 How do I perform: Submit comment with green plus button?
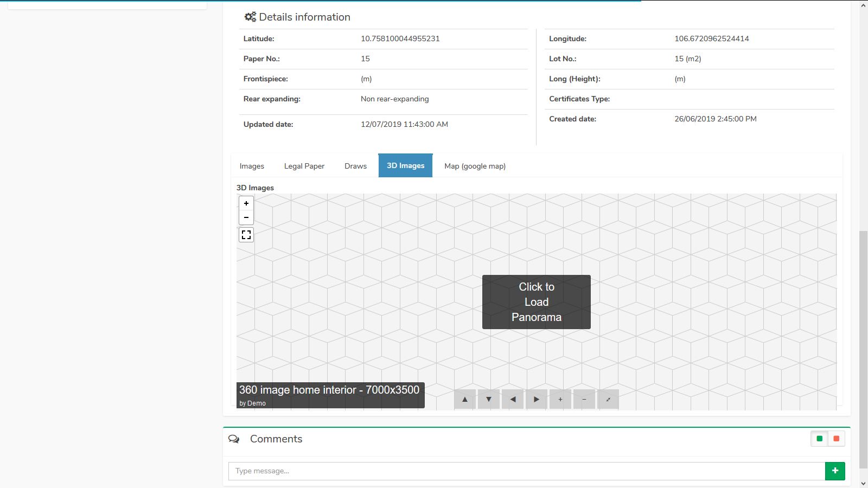pos(835,471)
